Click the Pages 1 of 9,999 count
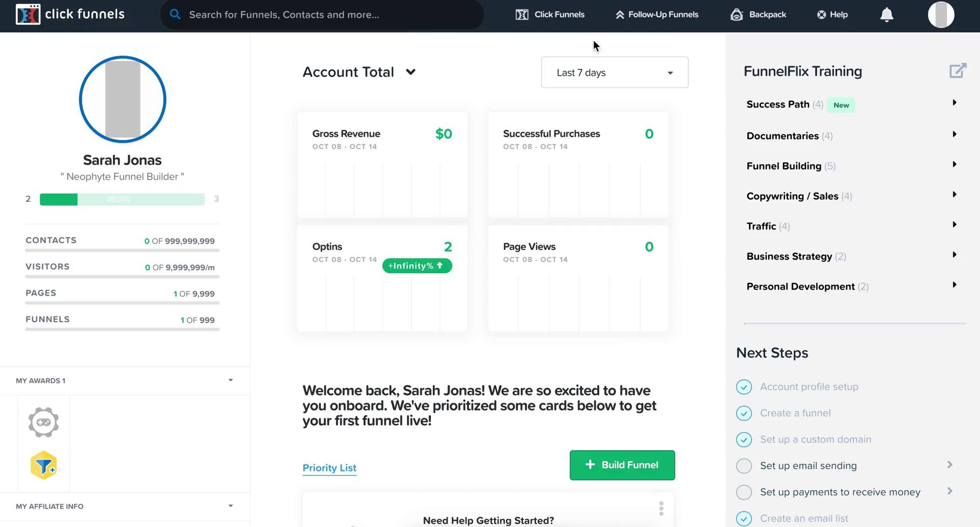This screenshot has height=527, width=980. point(194,294)
